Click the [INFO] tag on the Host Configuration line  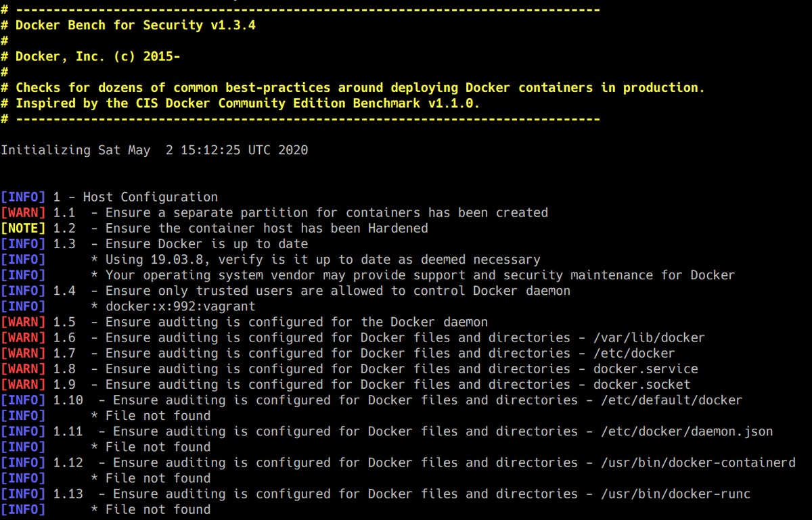[23, 197]
